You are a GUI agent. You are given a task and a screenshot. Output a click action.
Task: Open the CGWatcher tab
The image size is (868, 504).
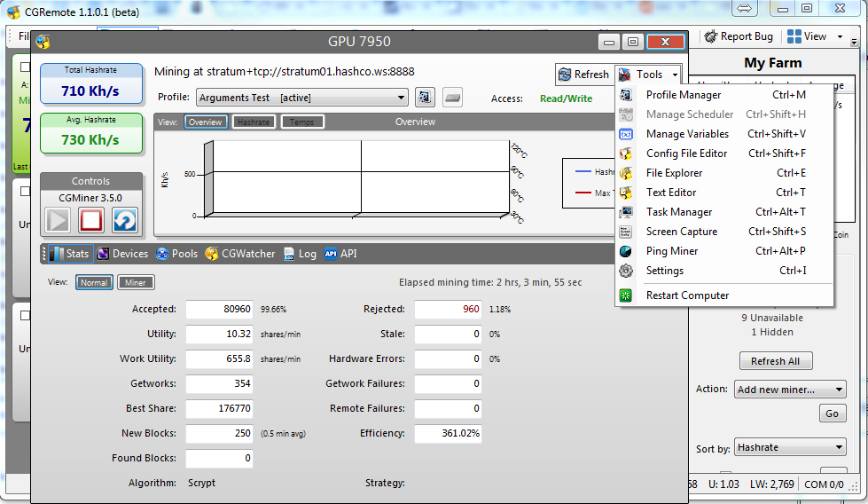point(239,254)
